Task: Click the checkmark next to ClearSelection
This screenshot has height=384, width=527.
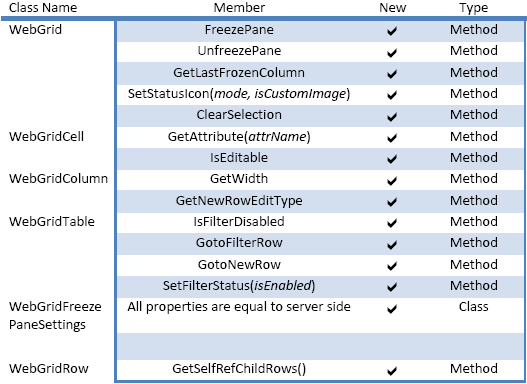Action: click(x=392, y=117)
